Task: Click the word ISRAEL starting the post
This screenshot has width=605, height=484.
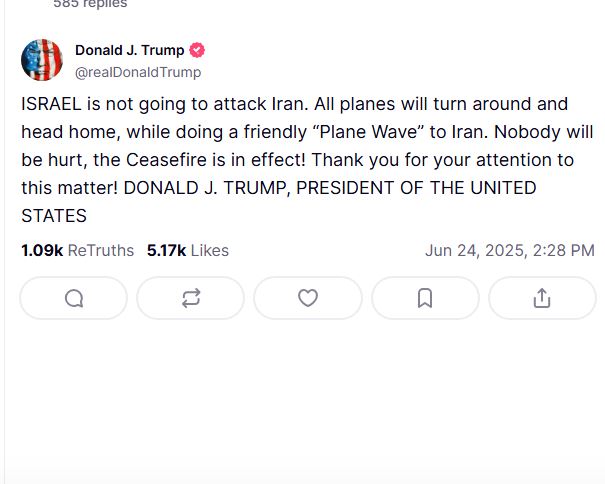Action: point(51,104)
